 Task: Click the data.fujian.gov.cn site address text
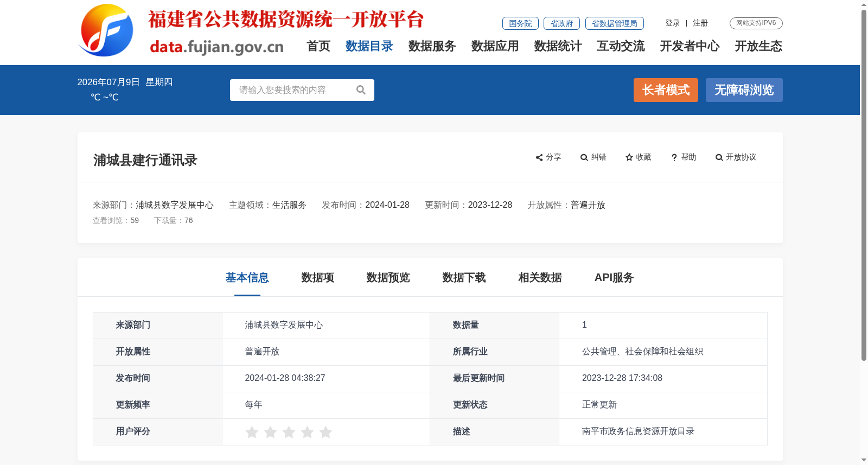[216, 47]
